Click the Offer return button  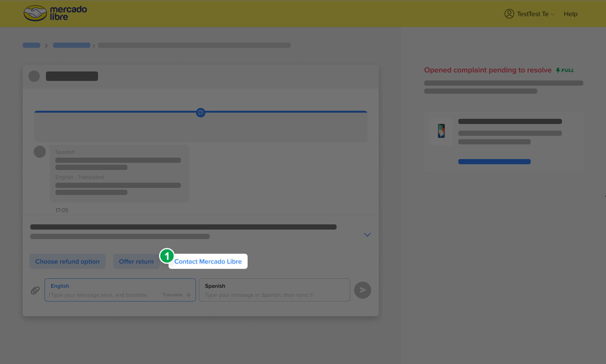point(136,261)
